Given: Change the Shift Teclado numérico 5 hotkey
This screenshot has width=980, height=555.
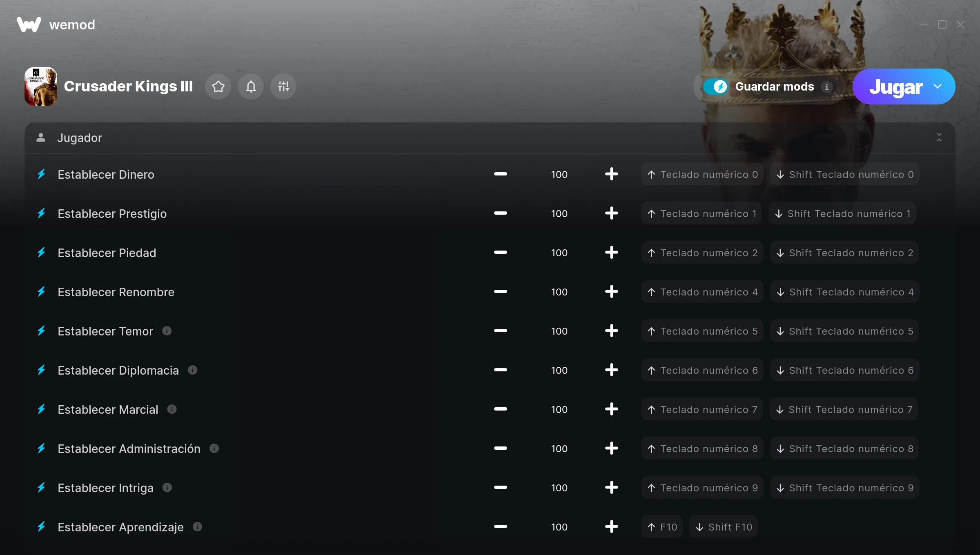Looking at the screenshot, I should click(844, 331).
